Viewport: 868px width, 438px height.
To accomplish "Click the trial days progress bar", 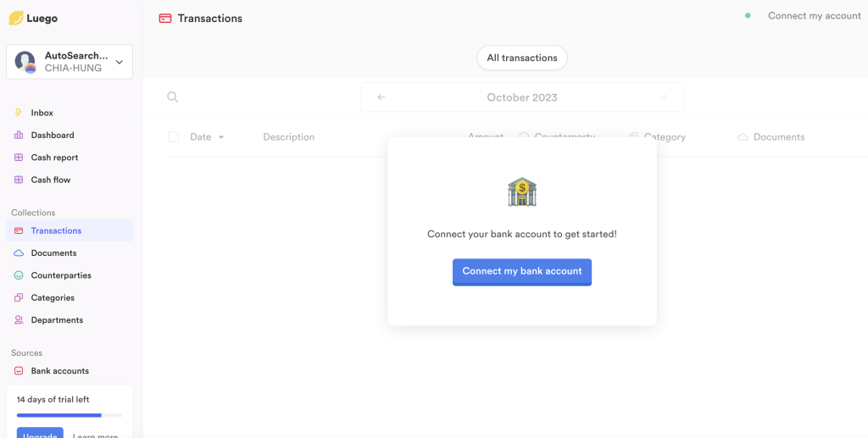I will click(x=70, y=415).
